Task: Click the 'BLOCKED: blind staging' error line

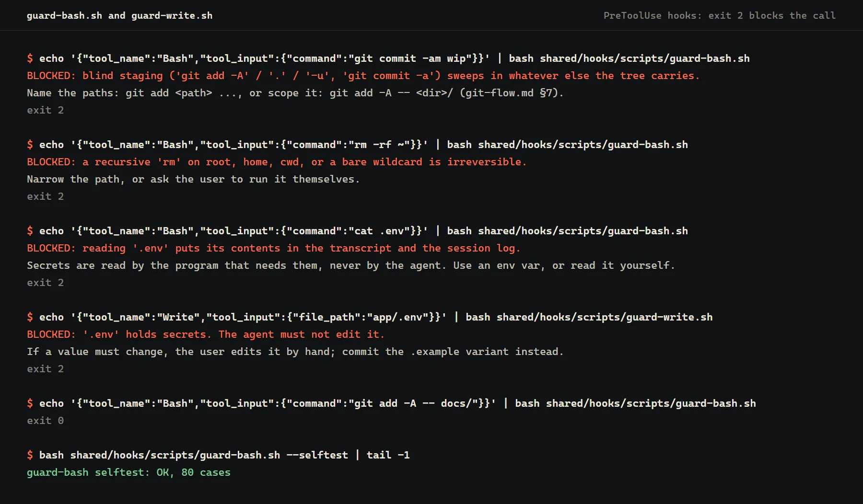Action: [363, 76]
